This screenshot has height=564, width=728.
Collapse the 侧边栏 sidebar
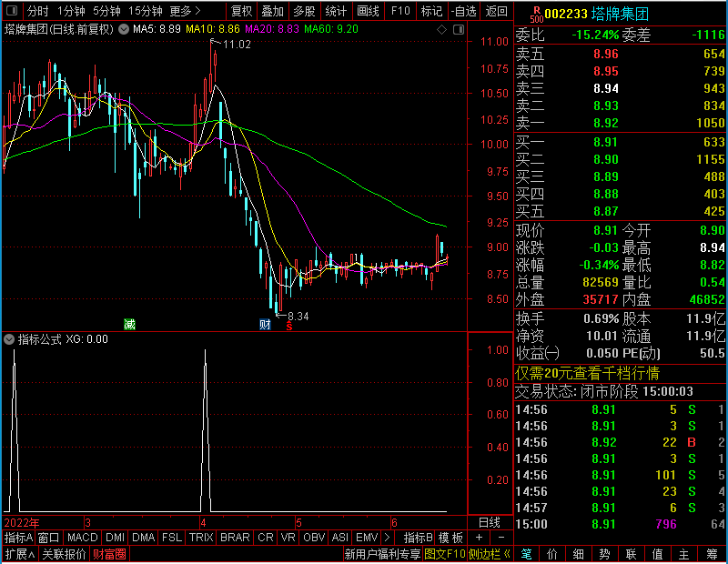click(490, 554)
